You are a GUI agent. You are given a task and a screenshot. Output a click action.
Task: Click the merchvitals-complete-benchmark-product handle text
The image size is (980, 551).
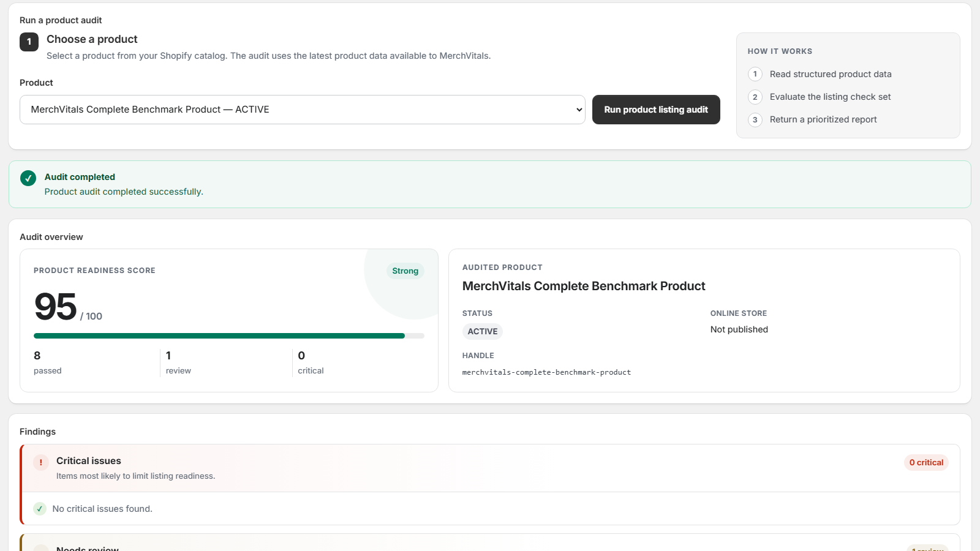click(546, 372)
